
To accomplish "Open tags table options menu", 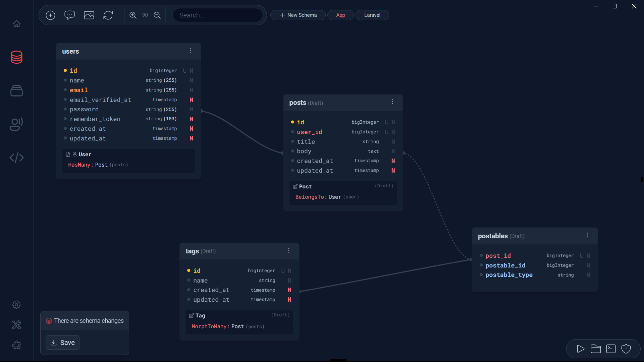I will [x=289, y=250].
